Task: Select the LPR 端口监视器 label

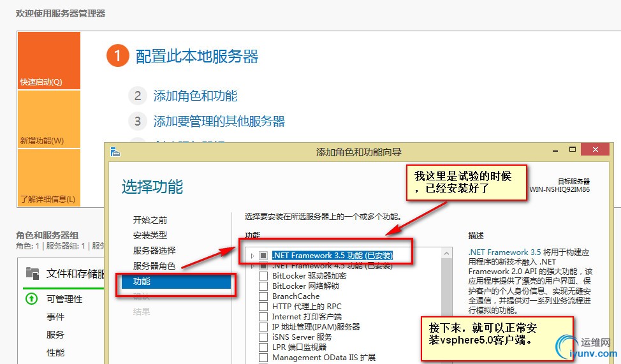Action: (300, 347)
